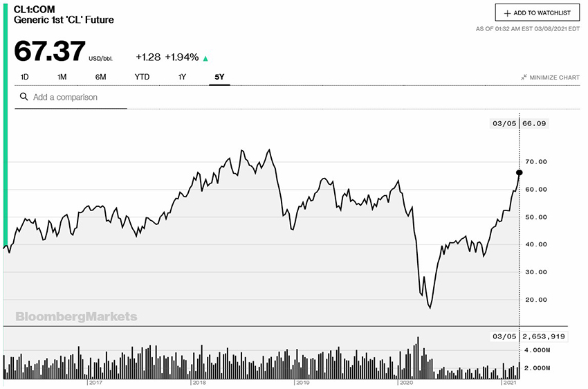Click the CL1:COM ticker heading
The height and width of the screenshot is (389, 588).
point(35,9)
